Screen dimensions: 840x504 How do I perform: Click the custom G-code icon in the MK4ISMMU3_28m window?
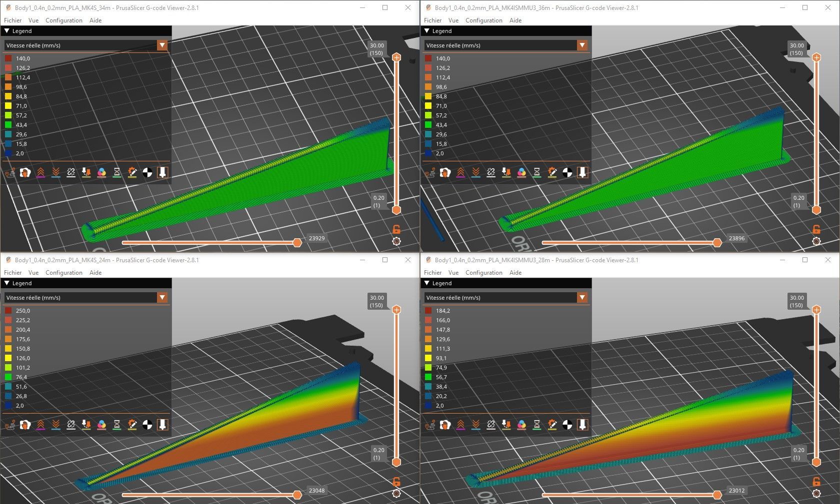552,425
